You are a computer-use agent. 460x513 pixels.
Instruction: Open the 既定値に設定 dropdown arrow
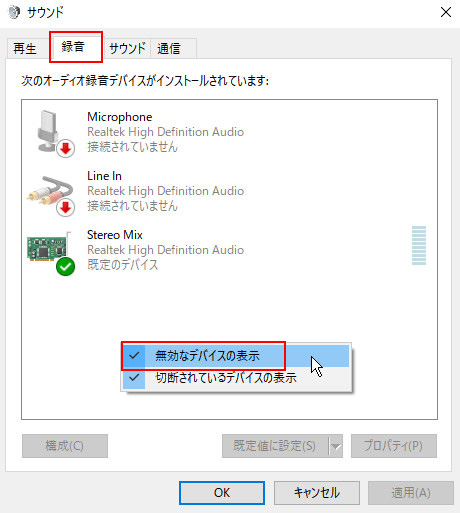(x=336, y=446)
